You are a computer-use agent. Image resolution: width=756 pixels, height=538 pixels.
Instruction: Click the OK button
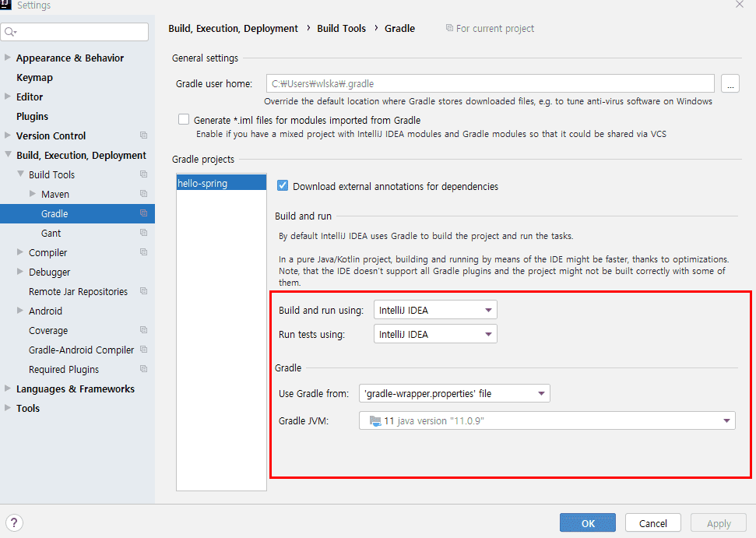click(x=588, y=523)
